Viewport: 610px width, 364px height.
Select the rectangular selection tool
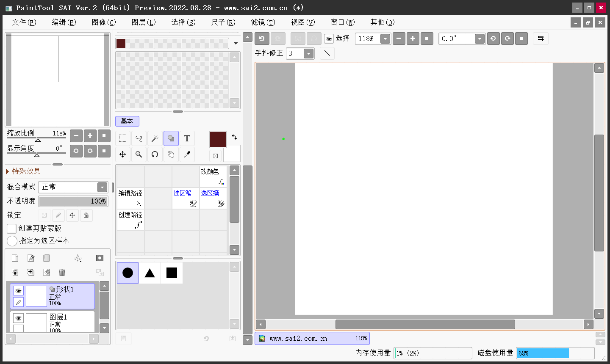tap(122, 138)
